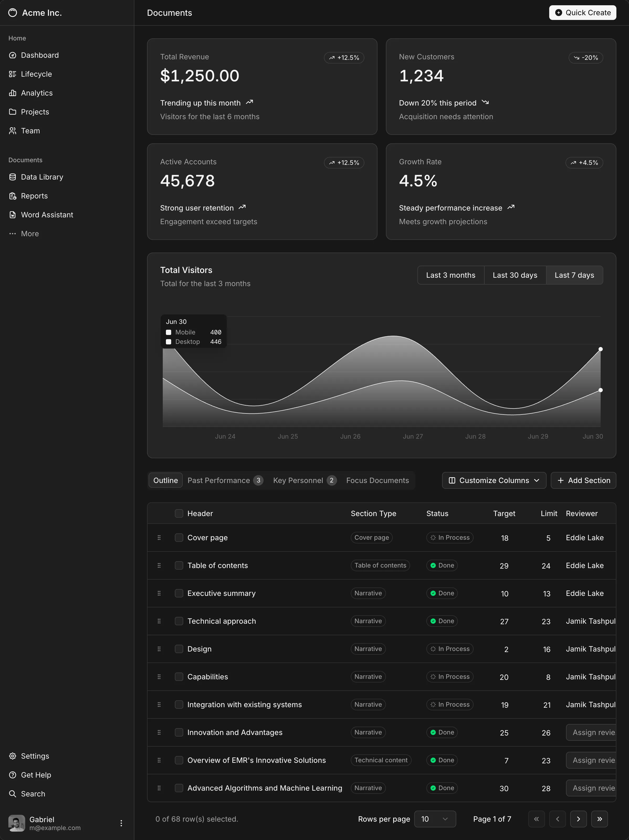The width and height of the screenshot is (629, 840).
Task: Go to the last page of table
Action: pos(599,819)
